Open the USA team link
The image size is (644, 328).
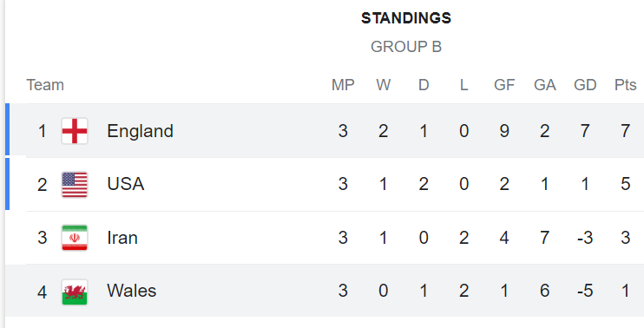(126, 184)
